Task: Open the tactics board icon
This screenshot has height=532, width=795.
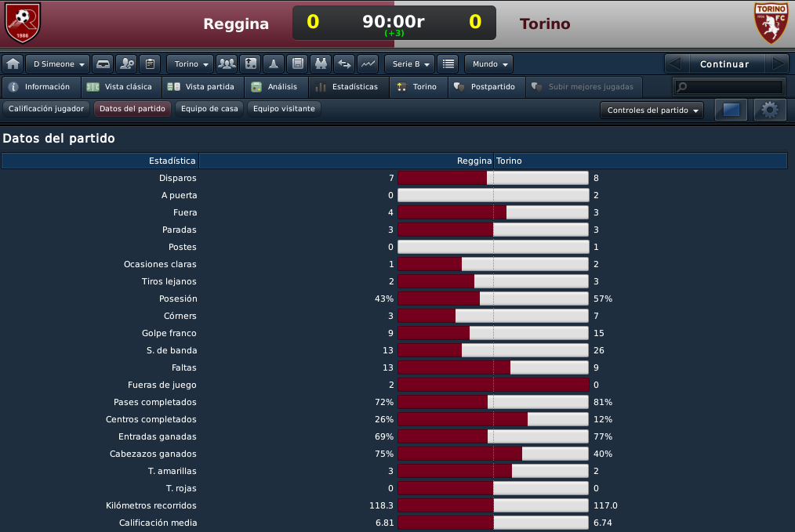Action: pyautogui.click(x=250, y=63)
